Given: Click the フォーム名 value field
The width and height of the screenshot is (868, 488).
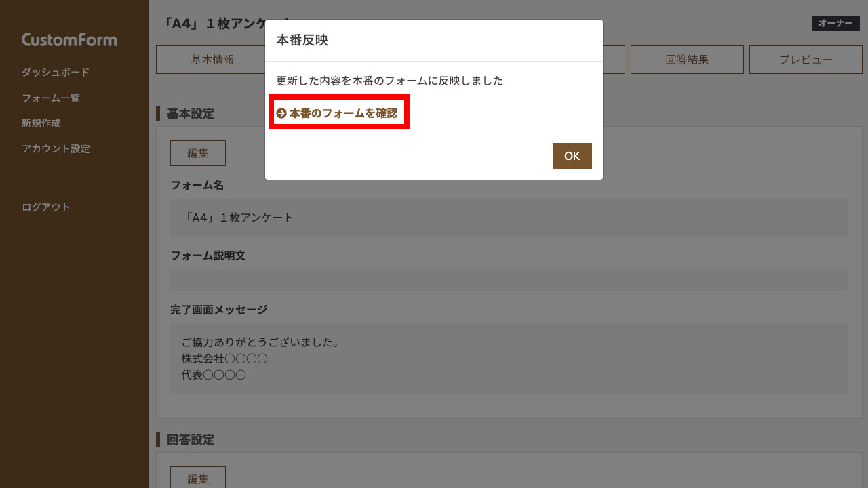Looking at the screenshot, I should [x=509, y=218].
